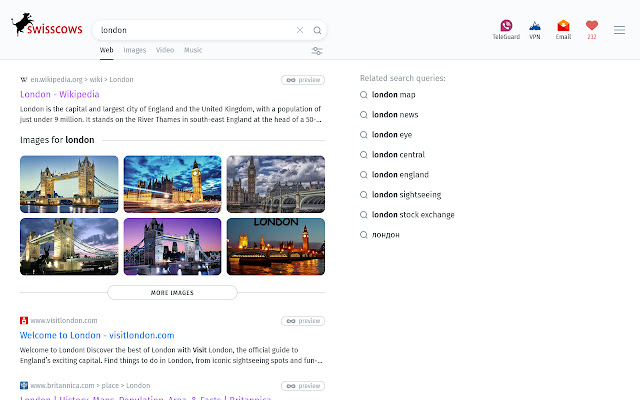Open the Tower Bridge dusk thumbnail with statue

pos(69,247)
